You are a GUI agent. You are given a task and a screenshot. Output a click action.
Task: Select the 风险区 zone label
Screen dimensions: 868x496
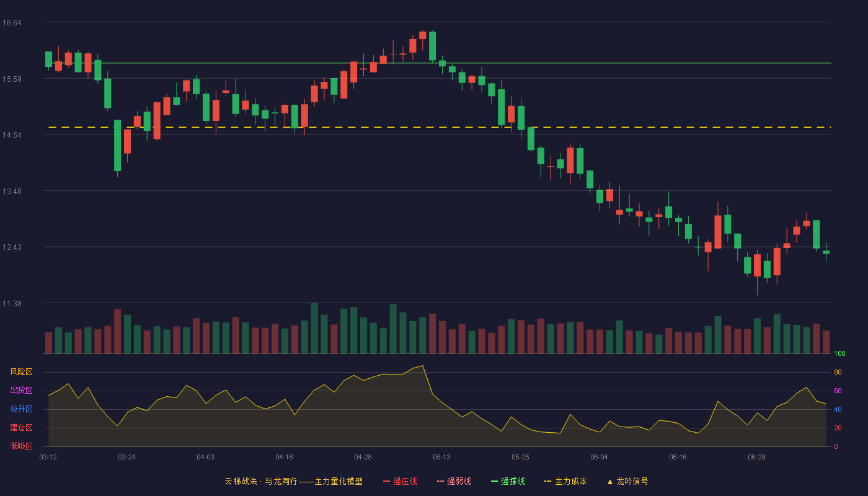[21, 372]
